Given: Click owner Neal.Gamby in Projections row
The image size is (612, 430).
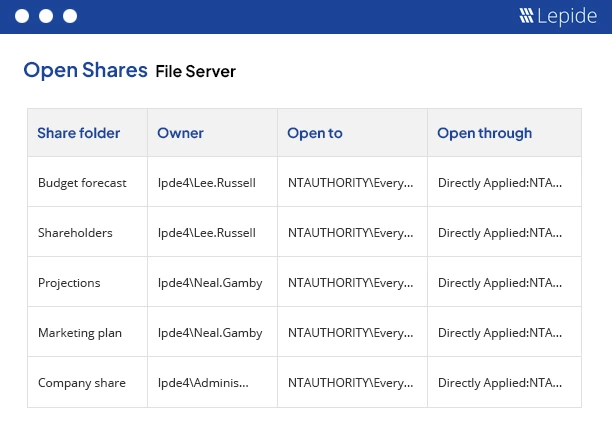Looking at the screenshot, I should [210, 283].
